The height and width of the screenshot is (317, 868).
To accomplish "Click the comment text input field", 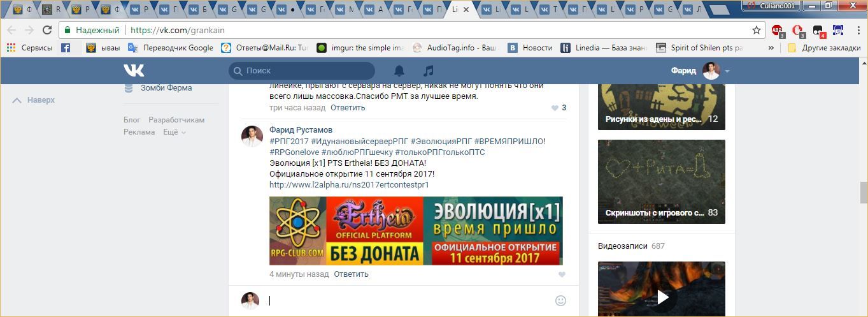I will tap(408, 300).
